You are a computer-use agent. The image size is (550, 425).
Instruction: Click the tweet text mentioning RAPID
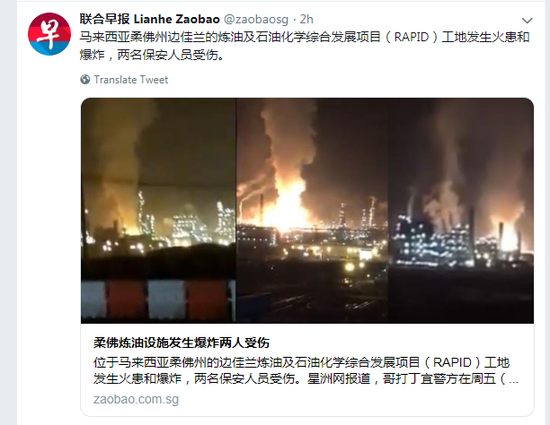coord(304,37)
